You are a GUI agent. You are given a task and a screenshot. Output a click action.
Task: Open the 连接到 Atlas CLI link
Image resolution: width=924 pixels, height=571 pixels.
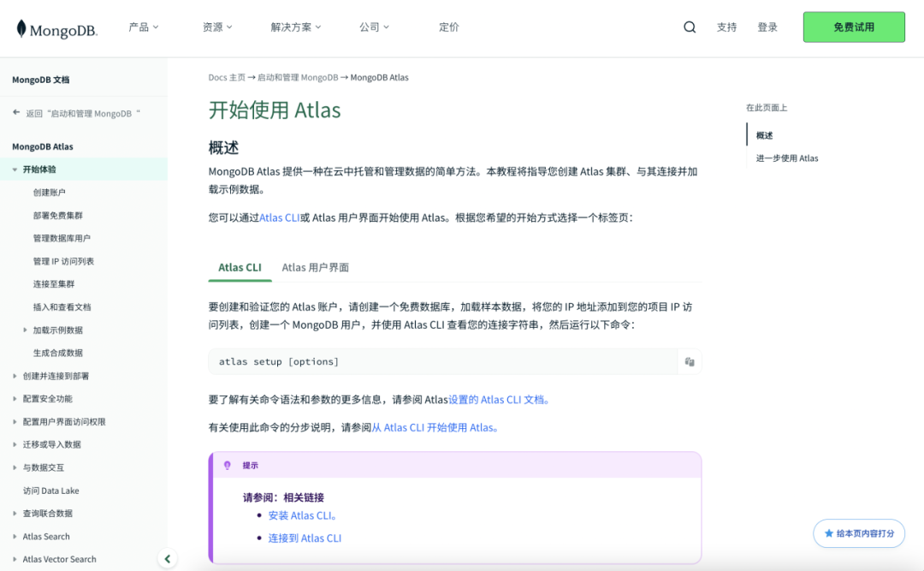305,538
